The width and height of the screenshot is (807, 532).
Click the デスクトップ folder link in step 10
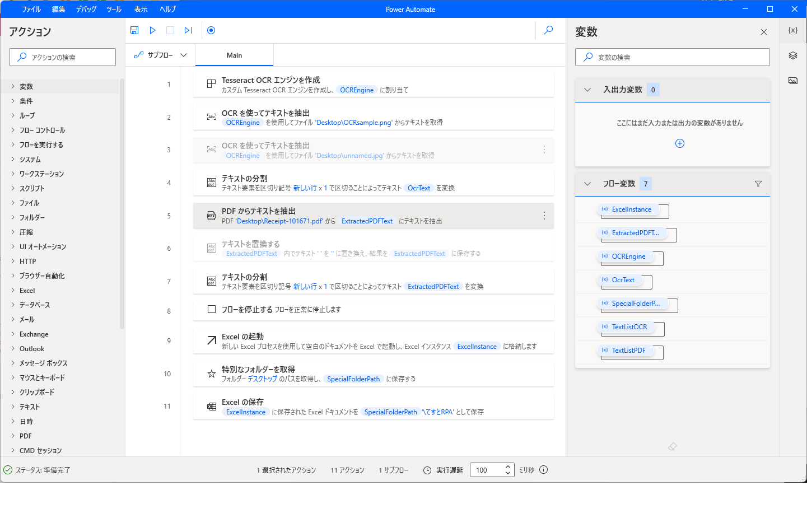pos(263,379)
